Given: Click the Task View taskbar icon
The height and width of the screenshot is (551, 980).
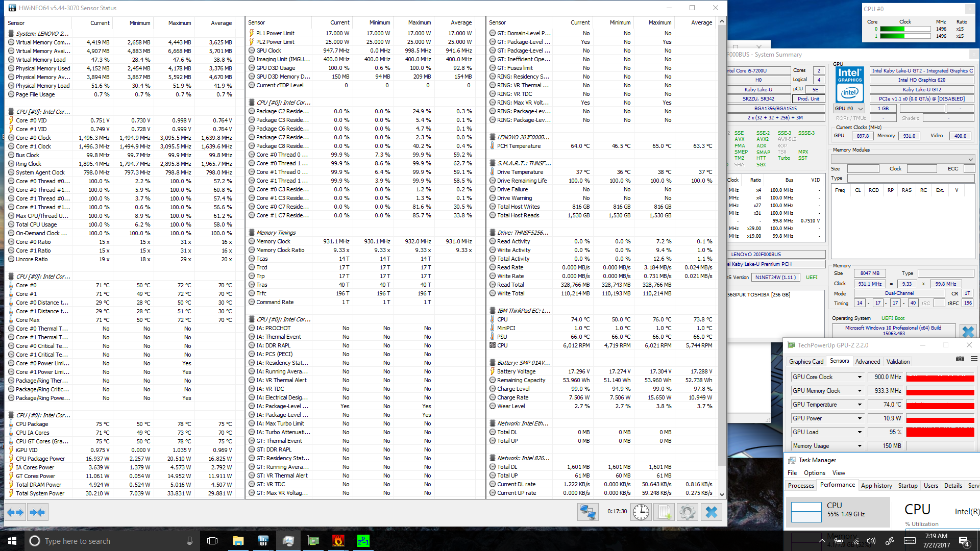Looking at the screenshot, I should pos(212,541).
